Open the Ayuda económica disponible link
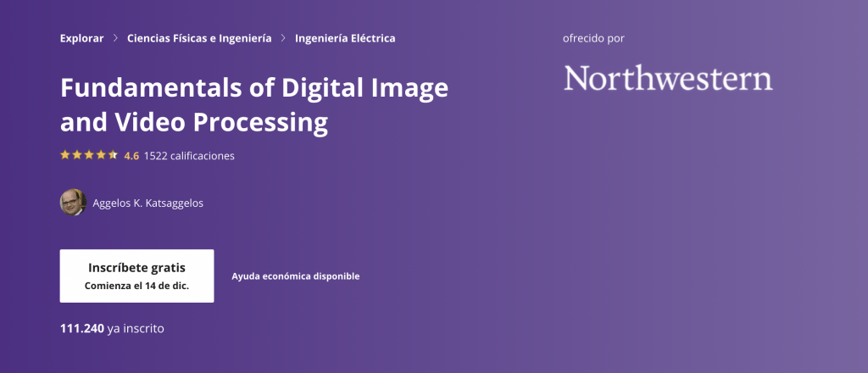Image resolution: width=868 pixels, height=373 pixels. point(295,276)
